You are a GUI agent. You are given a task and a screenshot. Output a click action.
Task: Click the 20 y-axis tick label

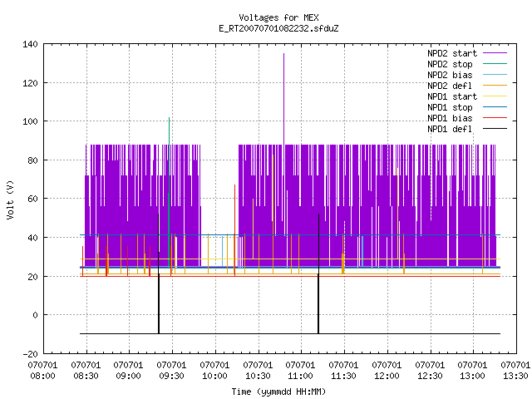tap(32, 277)
